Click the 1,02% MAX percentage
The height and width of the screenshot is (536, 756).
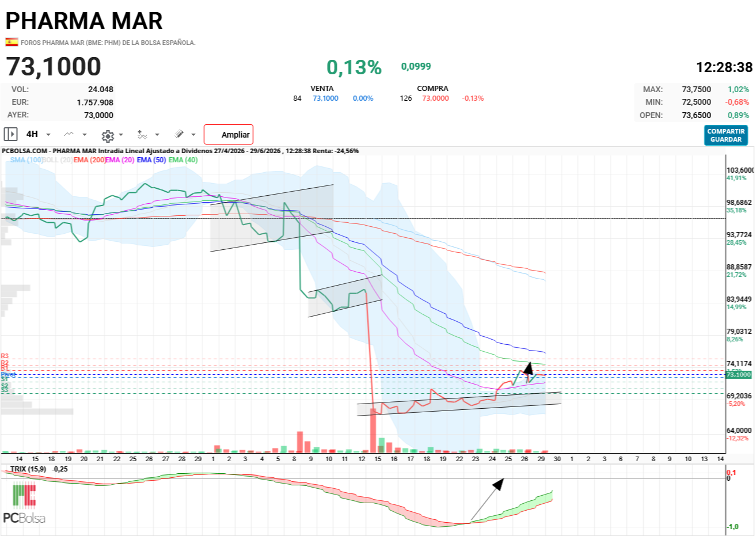point(738,89)
